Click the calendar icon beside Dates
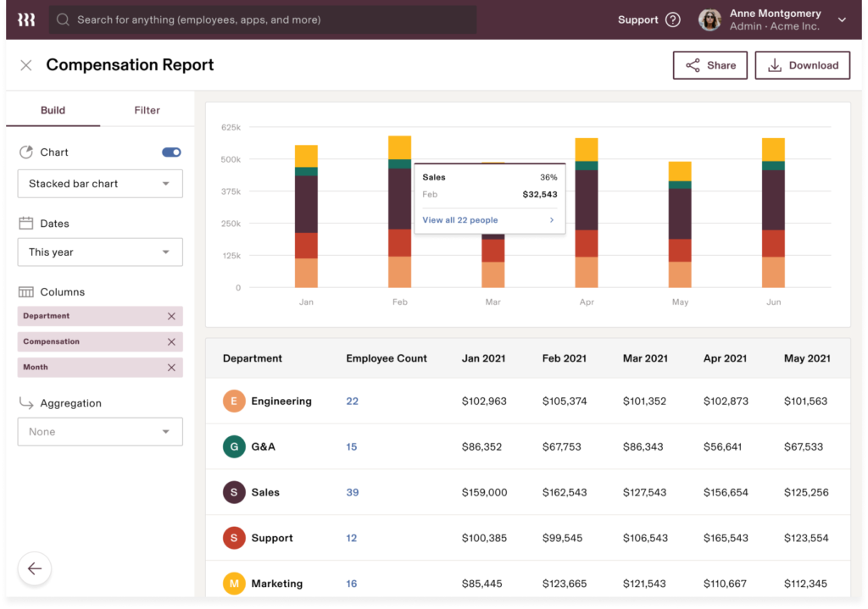 pos(26,223)
